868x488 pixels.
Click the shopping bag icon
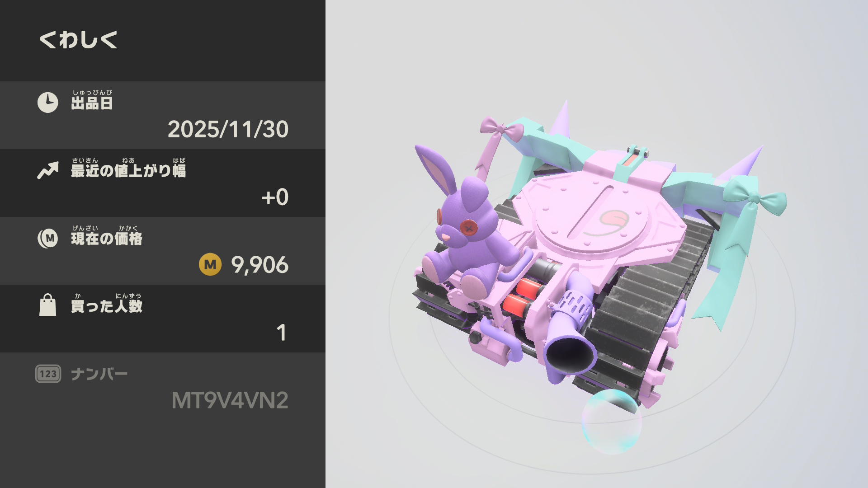pos(47,305)
